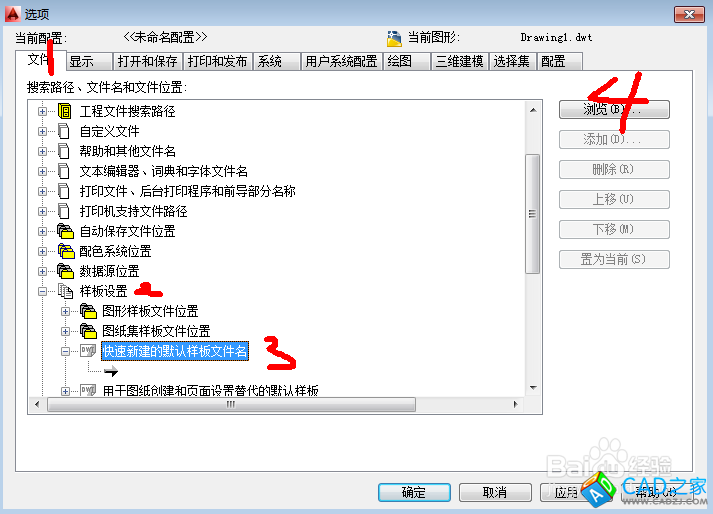Open the 三维建模 tab
The width and height of the screenshot is (713, 514).
pyautogui.click(x=459, y=61)
